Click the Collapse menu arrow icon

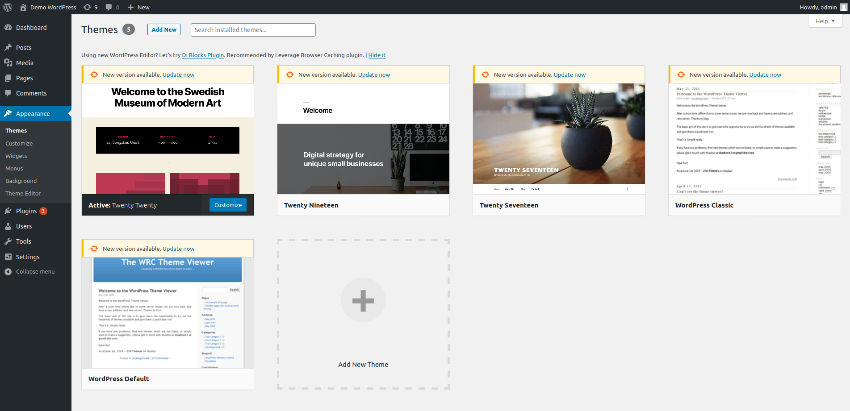8,272
